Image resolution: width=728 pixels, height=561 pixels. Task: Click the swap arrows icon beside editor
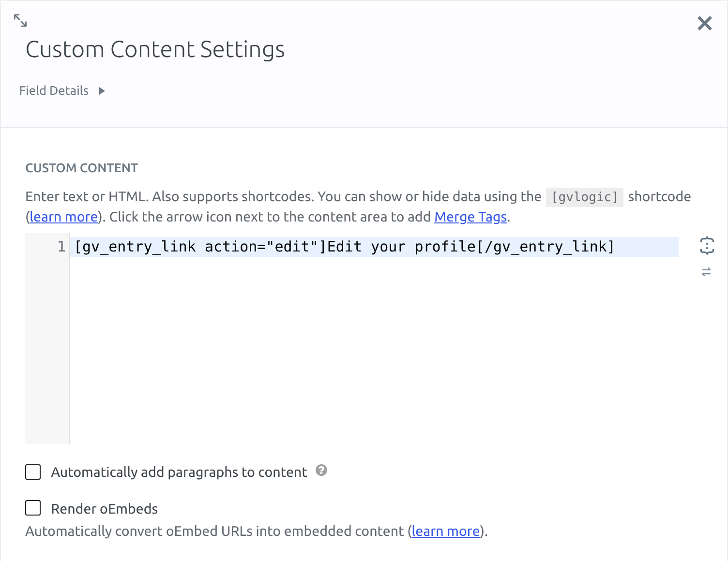point(707,272)
